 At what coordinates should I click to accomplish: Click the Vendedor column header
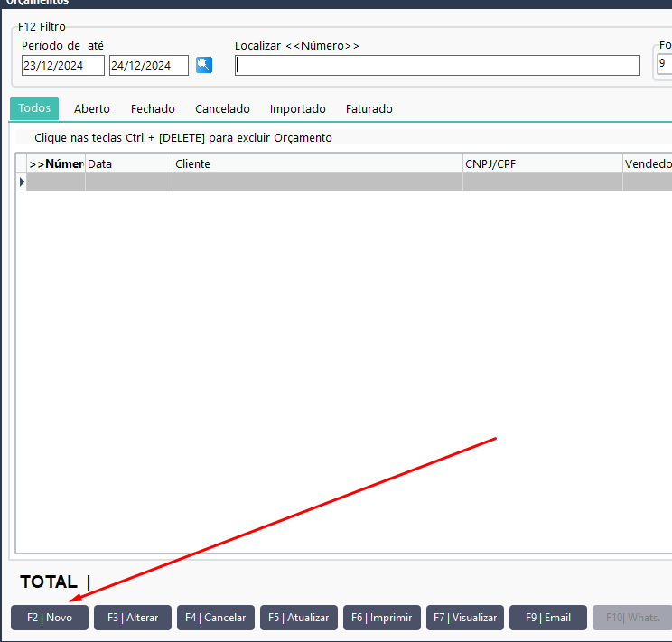(x=648, y=163)
